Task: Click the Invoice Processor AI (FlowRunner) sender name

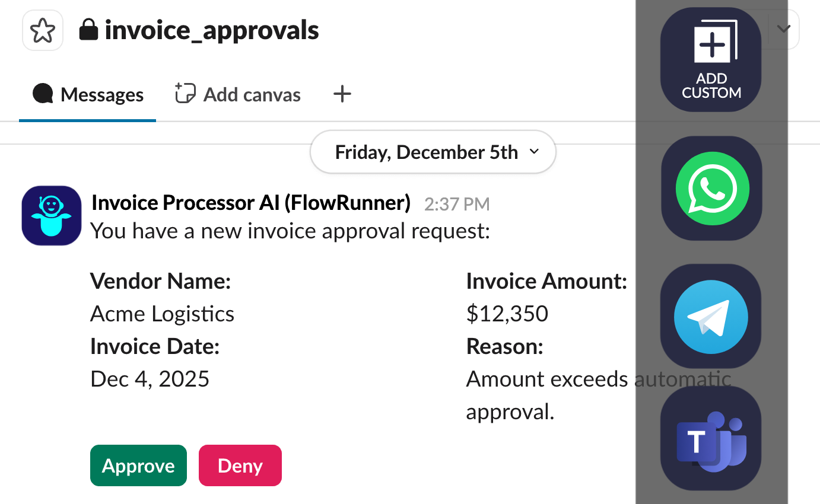Action: [251, 203]
